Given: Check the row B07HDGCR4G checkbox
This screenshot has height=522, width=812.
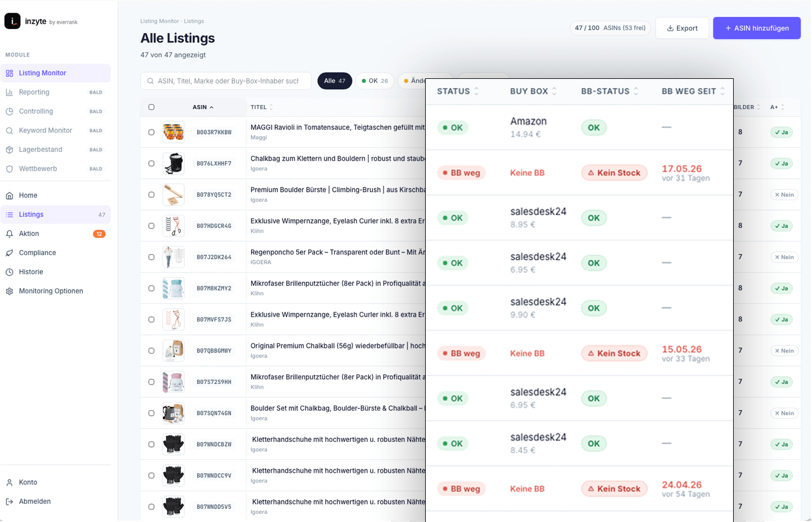Looking at the screenshot, I should click(x=151, y=226).
